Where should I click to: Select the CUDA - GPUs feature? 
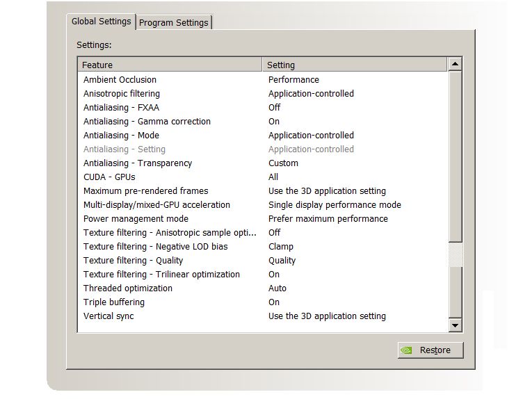(x=109, y=177)
